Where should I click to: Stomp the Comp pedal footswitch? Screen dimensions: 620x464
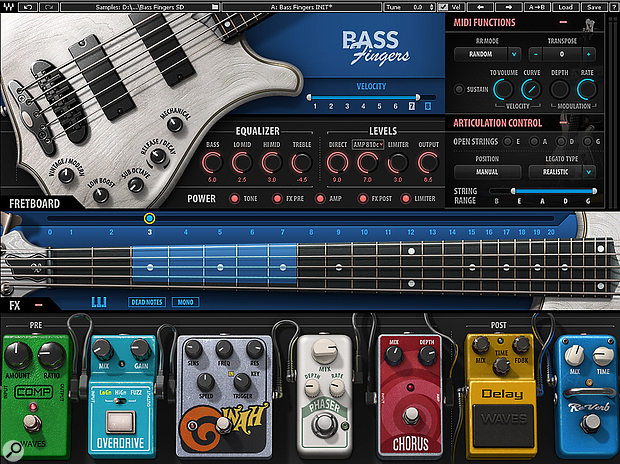point(32,424)
